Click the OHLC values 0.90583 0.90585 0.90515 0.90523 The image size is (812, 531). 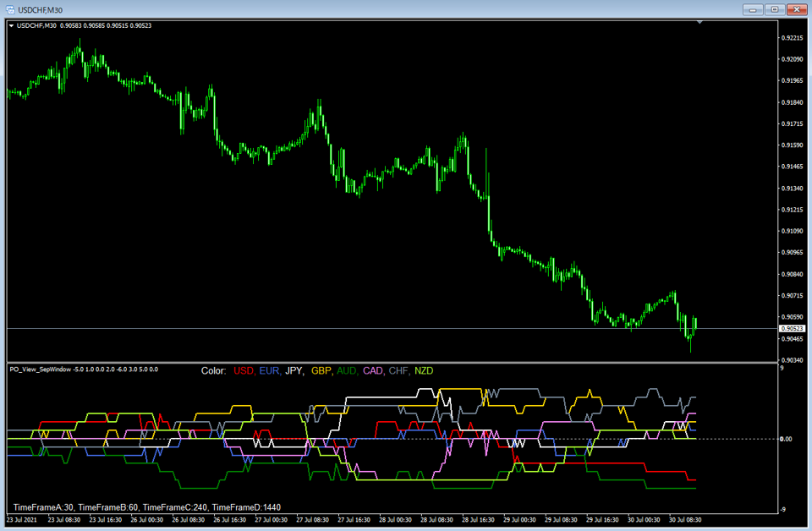106,26
